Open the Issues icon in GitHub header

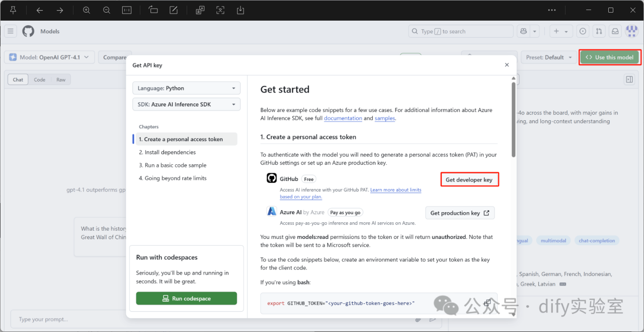click(x=583, y=31)
